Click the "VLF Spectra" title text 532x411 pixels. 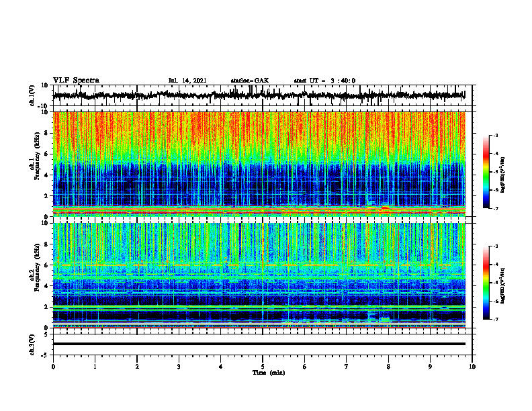pos(76,81)
